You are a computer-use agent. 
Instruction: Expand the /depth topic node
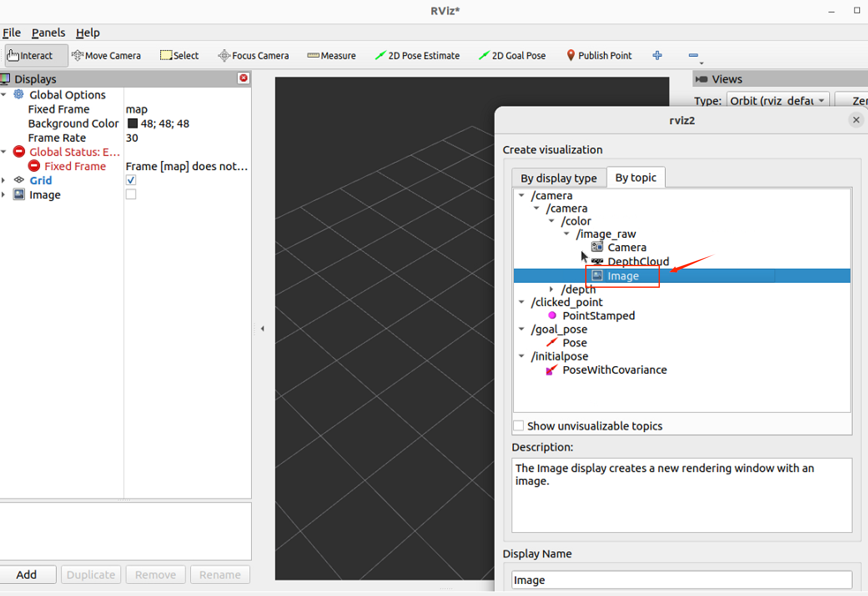551,289
